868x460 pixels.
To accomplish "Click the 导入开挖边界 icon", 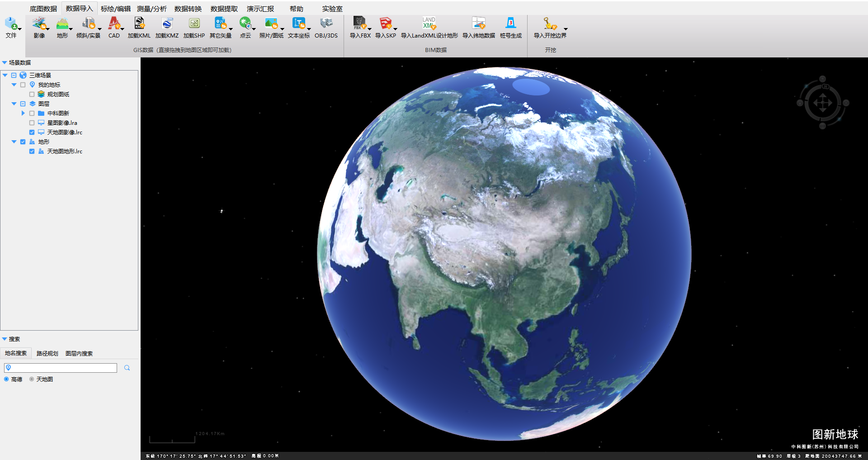I will [550, 23].
